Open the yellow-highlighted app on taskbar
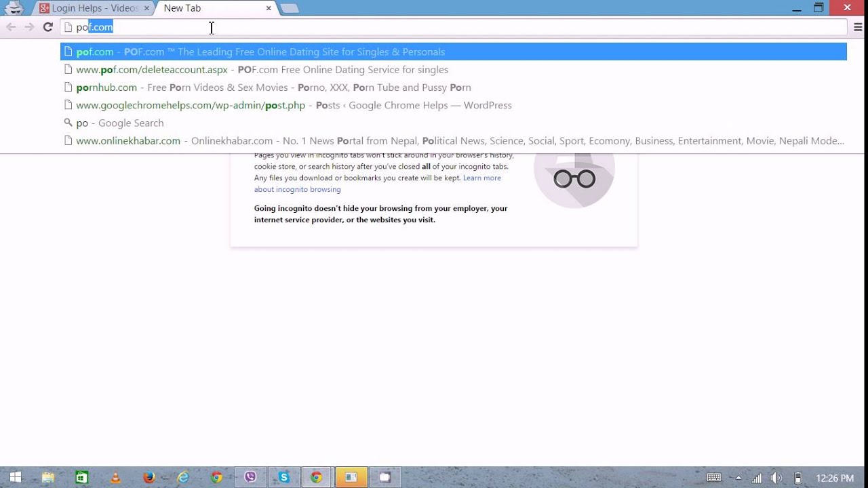Viewport: 868px width, 488px height. [351, 477]
